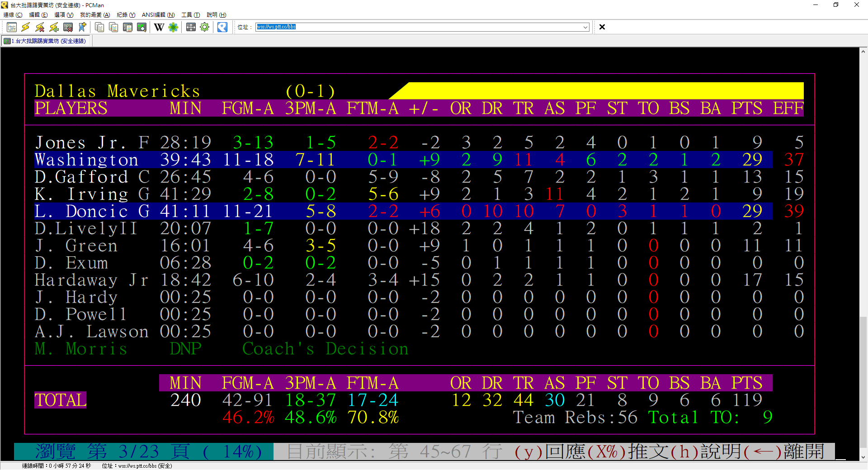Click the 70.8% free throw percentage
Screen dimensions: 868x470
tap(373, 418)
